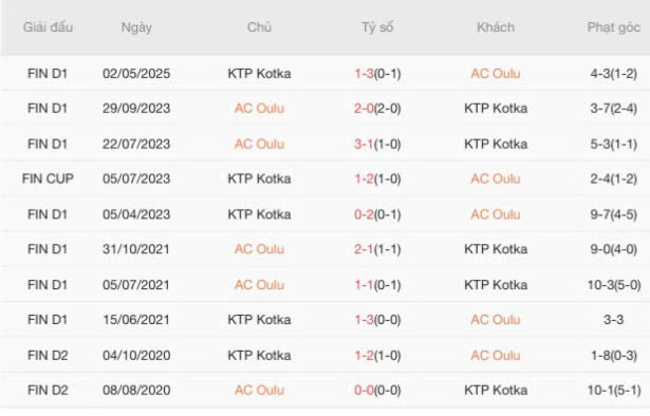This screenshot has height=416, width=650.
Task: Select the 1-1(0-1) score on 05/07/2021
Action: [377, 284]
